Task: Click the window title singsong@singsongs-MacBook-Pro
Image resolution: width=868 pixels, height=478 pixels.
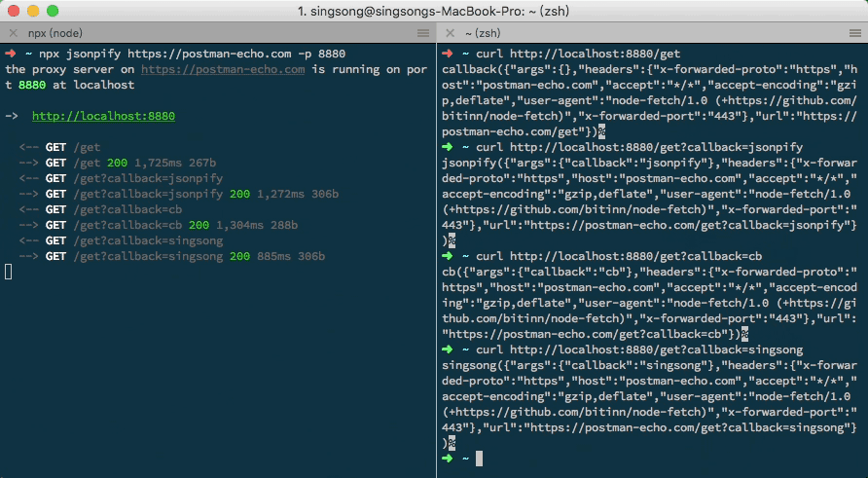Action: 433,11
